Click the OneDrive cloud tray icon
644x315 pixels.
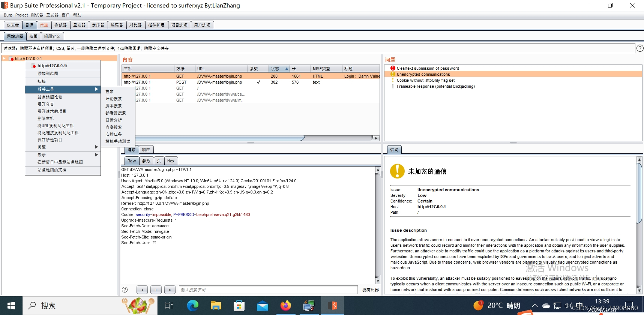tap(546, 306)
